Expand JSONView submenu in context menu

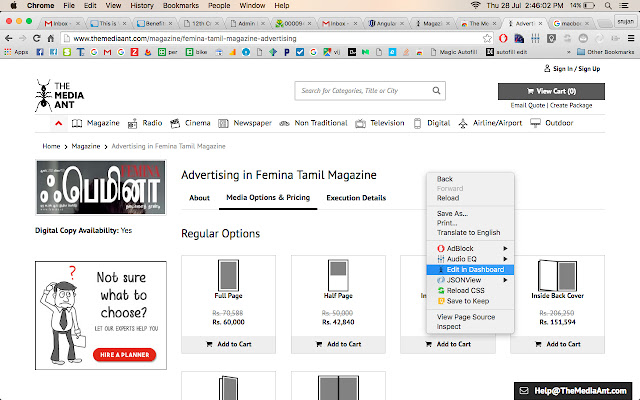click(470, 280)
